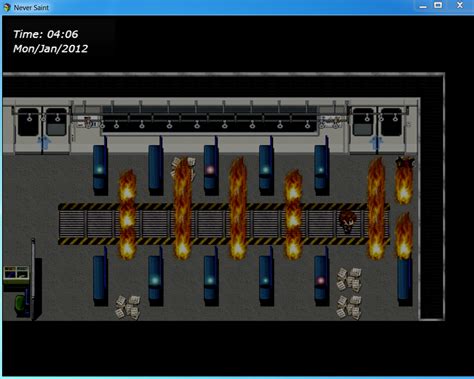Click the top-row seat with pink light
The width and height of the screenshot is (474, 379).
[211, 170]
